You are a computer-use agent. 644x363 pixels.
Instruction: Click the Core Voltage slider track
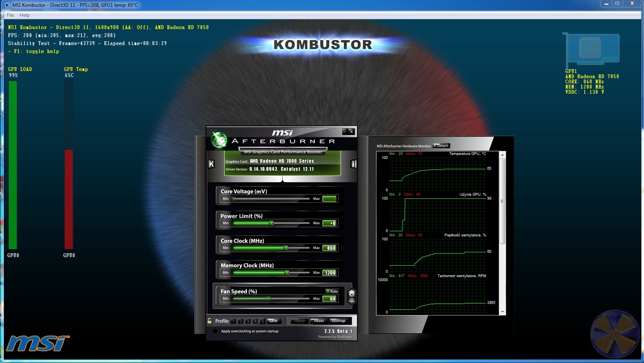click(271, 198)
